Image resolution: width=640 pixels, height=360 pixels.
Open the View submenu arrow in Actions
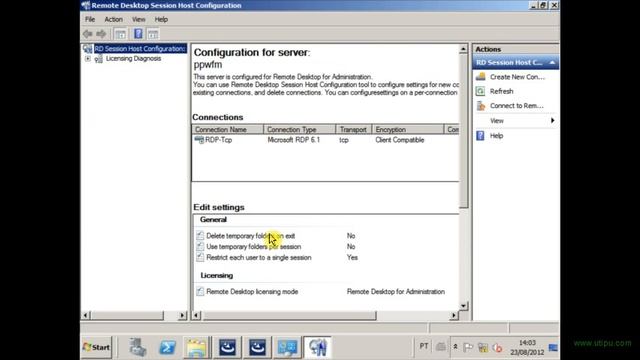coord(553,120)
